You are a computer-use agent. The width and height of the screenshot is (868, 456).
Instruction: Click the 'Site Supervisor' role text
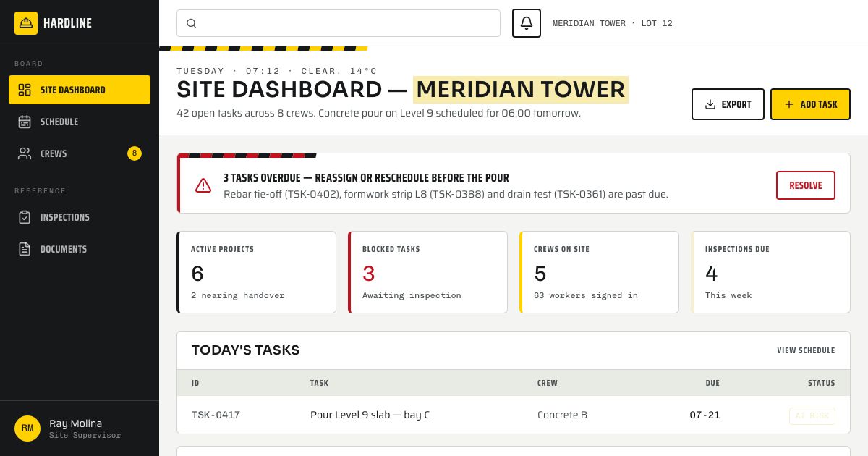(x=85, y=436)
